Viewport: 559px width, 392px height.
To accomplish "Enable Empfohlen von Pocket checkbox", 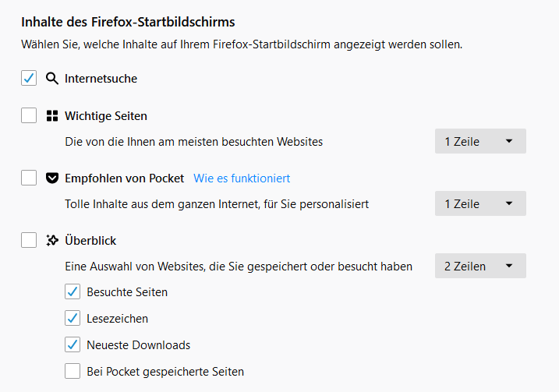I will pos(29,178).
